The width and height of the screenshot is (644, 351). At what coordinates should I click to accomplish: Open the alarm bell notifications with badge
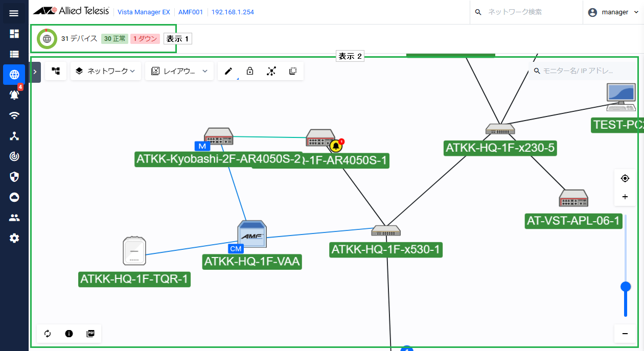[x=14, y=95]
